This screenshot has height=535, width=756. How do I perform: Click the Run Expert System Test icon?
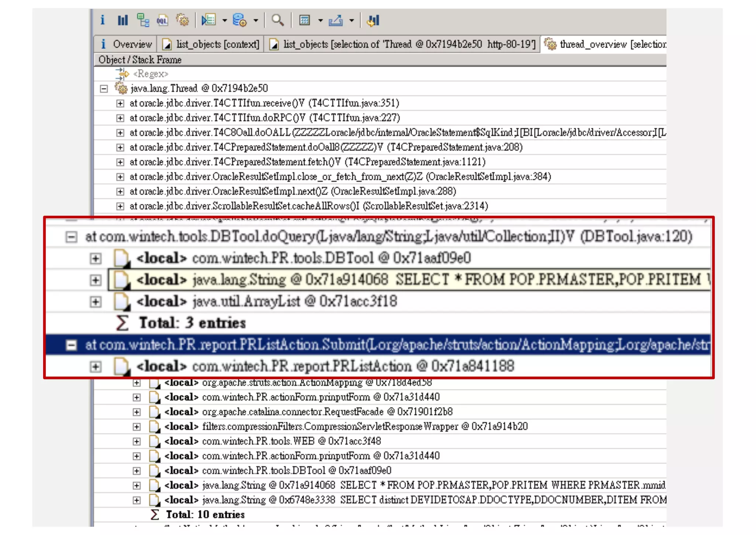click(x=209, y=20)
